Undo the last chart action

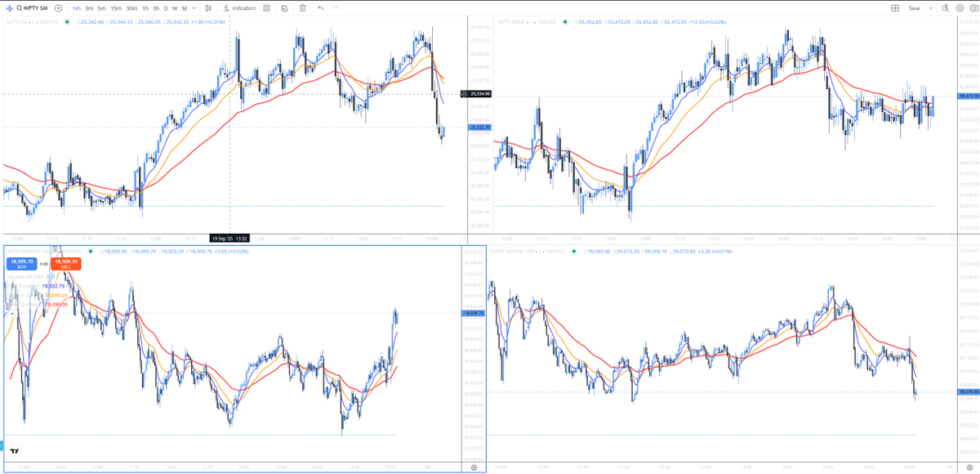point(321,8)
